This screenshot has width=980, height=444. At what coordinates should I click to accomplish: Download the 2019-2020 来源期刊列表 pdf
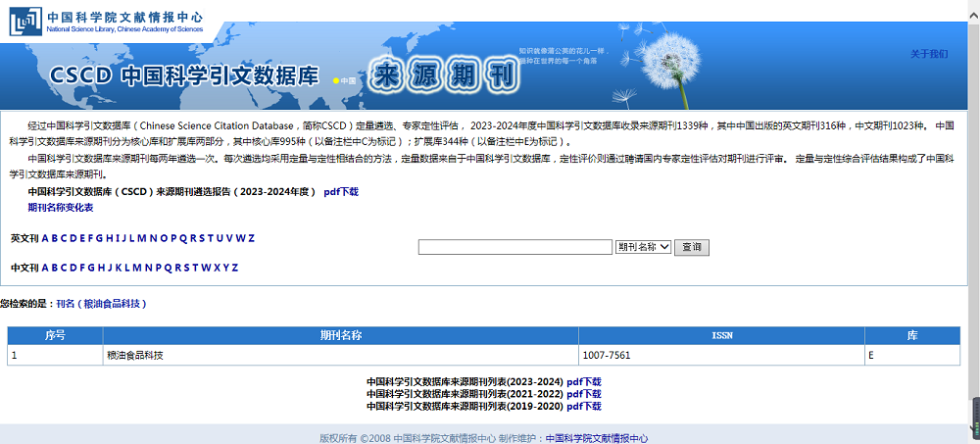pyautogui.click(x=584, y=407)
